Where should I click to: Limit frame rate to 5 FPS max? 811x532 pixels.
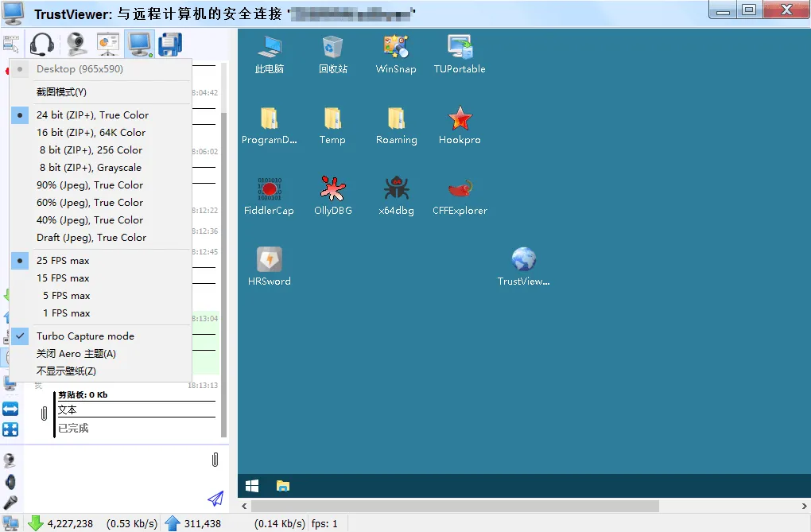point(66,295)
